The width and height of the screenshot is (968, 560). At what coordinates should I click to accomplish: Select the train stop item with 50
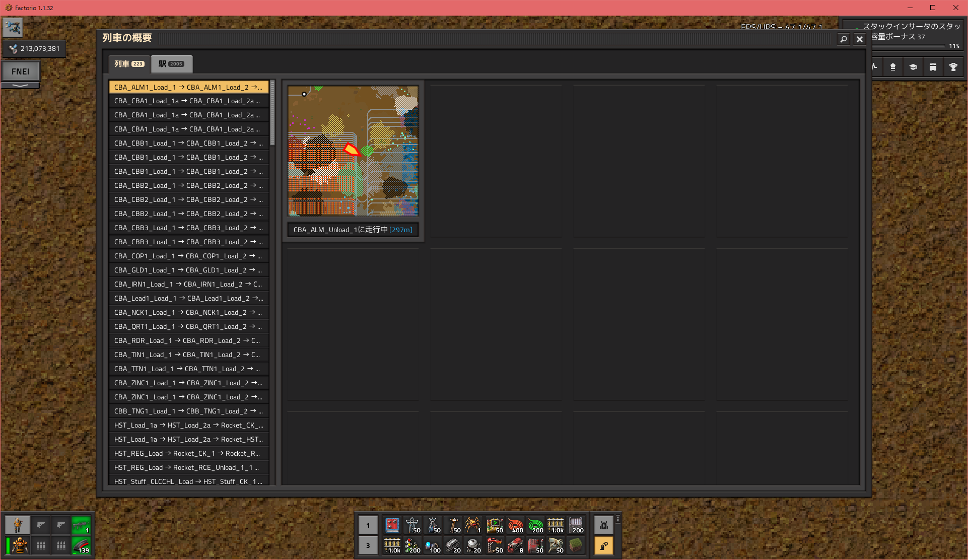tap(535, 545)
